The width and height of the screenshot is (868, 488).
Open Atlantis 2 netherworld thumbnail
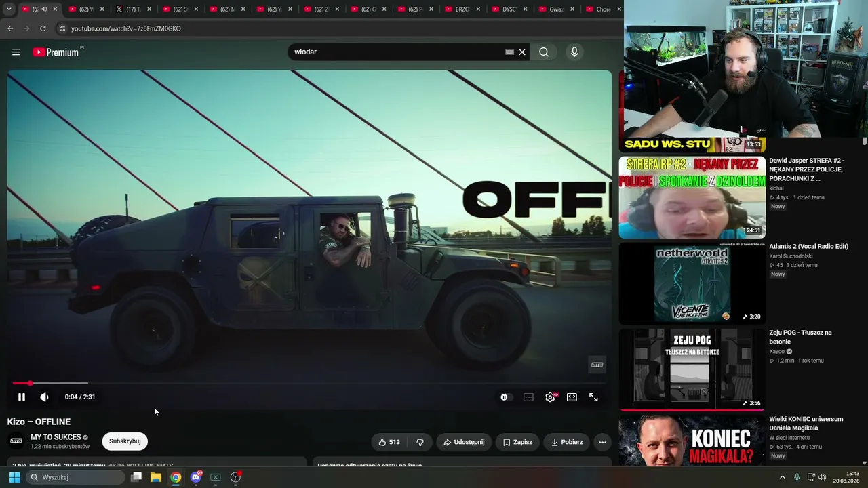pyautogui.click(x=692, y=283)
